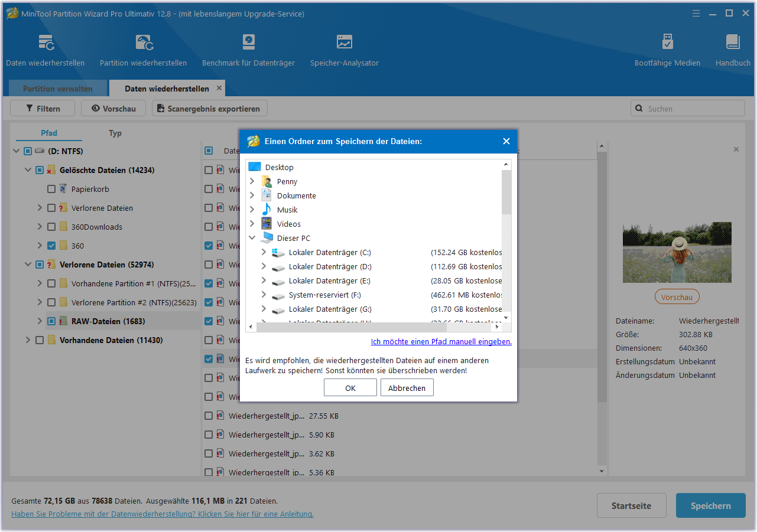Click the Filtern button

coord(43,109)
